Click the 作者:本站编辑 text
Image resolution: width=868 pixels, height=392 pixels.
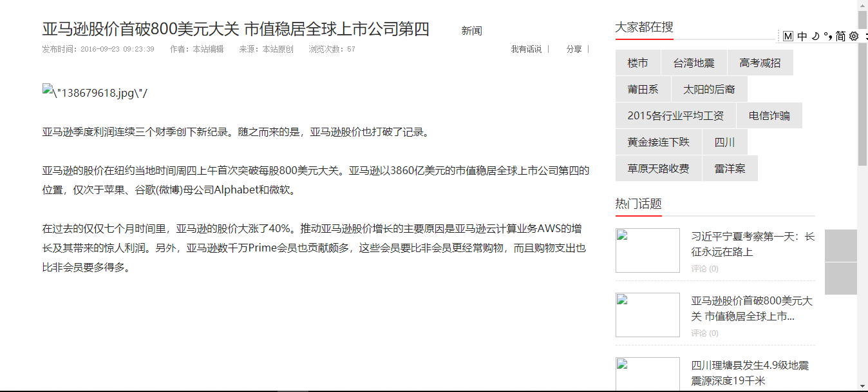[x=196, y=49]
